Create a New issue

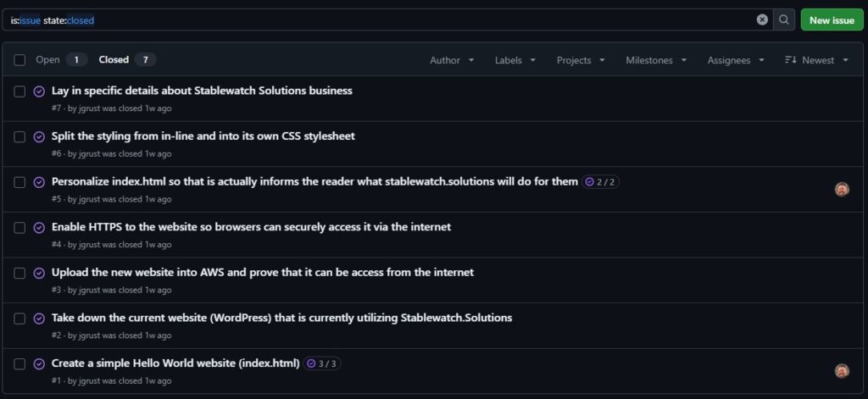pos(832,20)
